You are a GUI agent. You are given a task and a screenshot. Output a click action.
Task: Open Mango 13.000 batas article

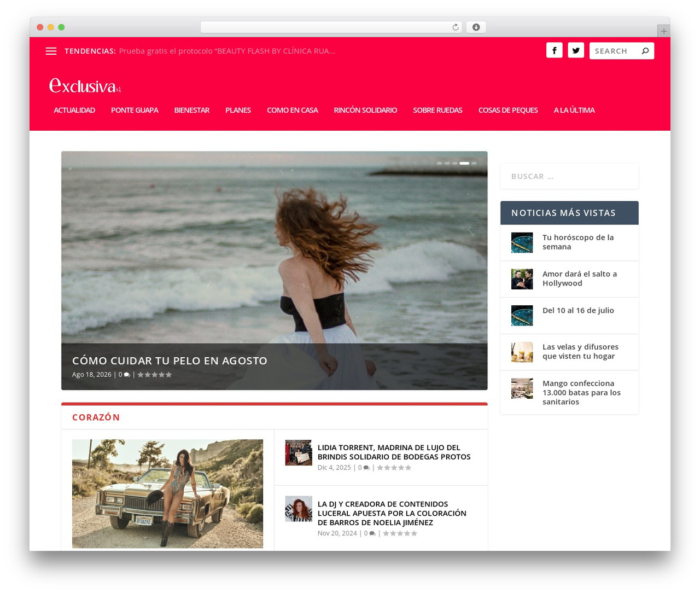[581, 392]
